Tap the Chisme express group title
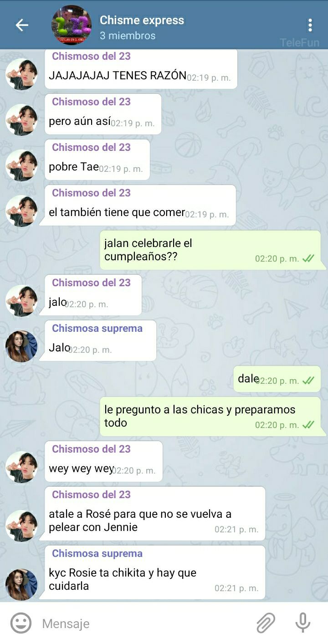Viewport: 328px width, 644px height. 142,21
